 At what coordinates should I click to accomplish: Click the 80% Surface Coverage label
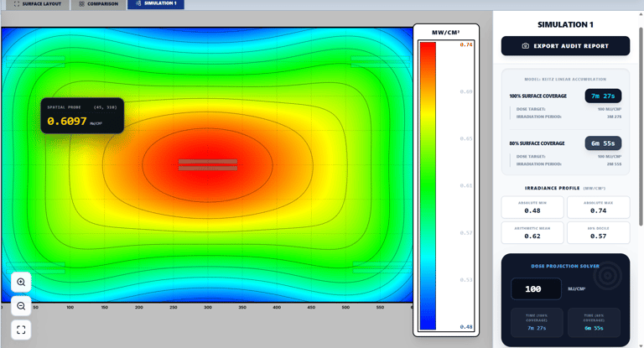[538, 143]
